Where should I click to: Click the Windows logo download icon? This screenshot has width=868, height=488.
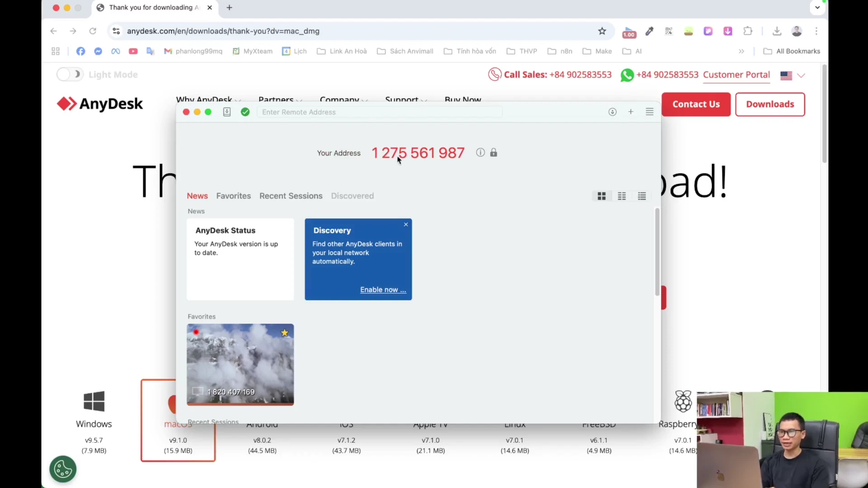(x=94, y=401)
